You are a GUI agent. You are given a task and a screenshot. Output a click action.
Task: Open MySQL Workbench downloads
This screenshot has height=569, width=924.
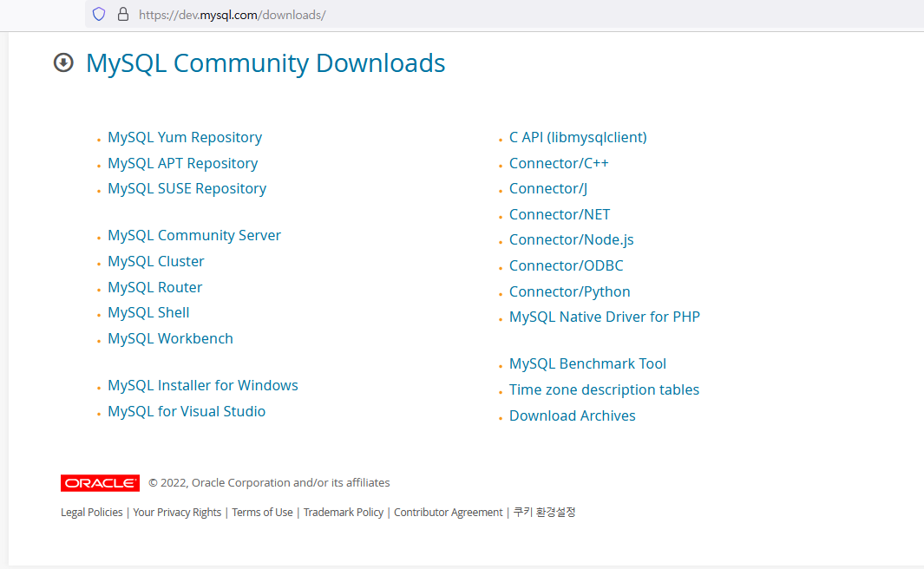coord(170,338)
